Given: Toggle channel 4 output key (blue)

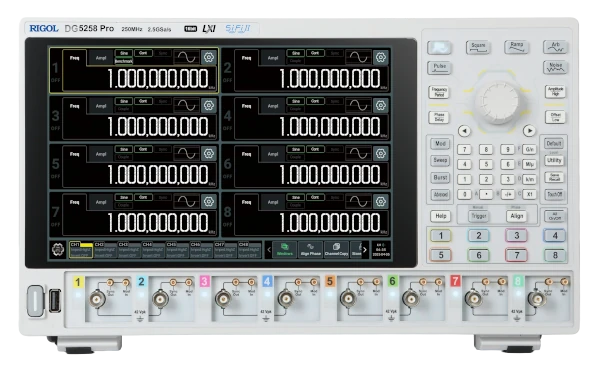Looking at the screenshot, I should pos(555,236).
